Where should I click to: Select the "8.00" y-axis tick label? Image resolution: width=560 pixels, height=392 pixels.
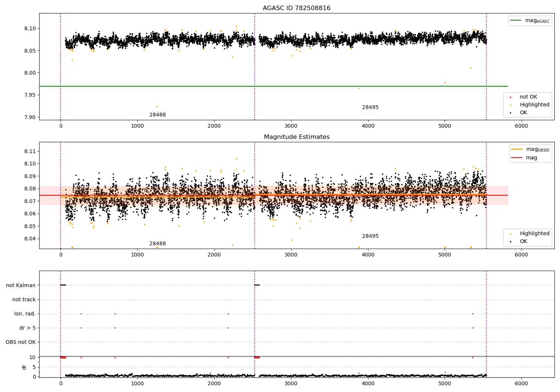(x=30, y=73)
